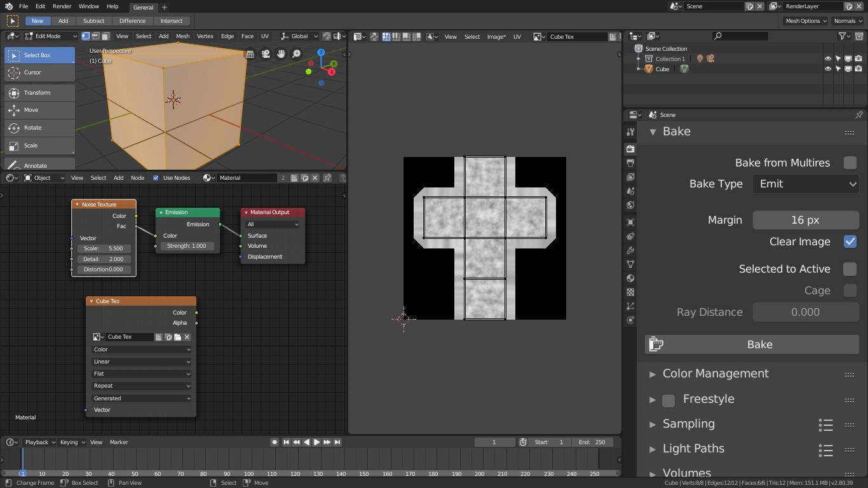Open View Layer properties tab
The width and height of the screenshot is (868, 488).
[630, 177]
